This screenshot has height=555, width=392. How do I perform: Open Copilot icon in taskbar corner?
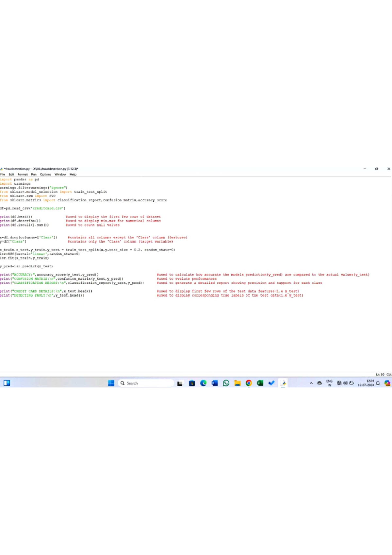point(387,383)
